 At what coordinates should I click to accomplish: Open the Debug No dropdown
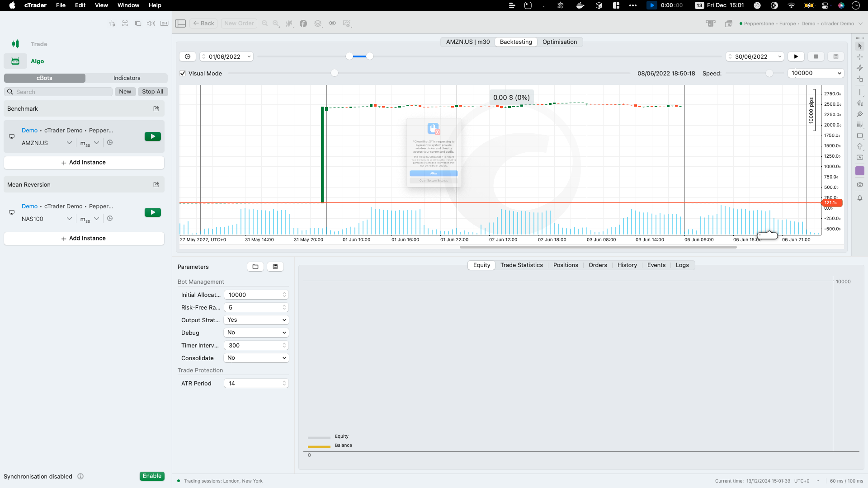(x=256, y=333)
